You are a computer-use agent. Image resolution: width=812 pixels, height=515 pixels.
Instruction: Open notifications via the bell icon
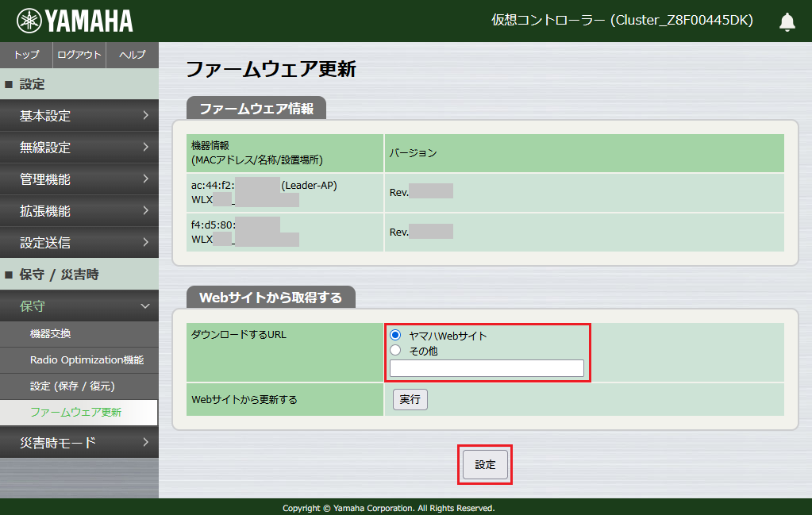coord(787,21)
